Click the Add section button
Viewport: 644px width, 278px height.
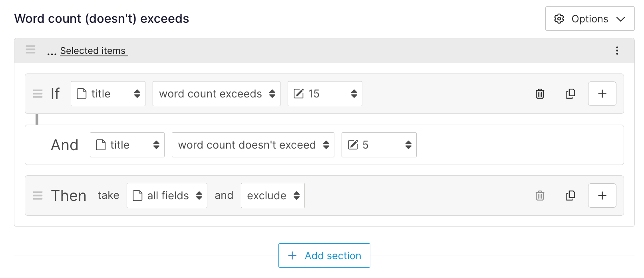coord(324,256)
